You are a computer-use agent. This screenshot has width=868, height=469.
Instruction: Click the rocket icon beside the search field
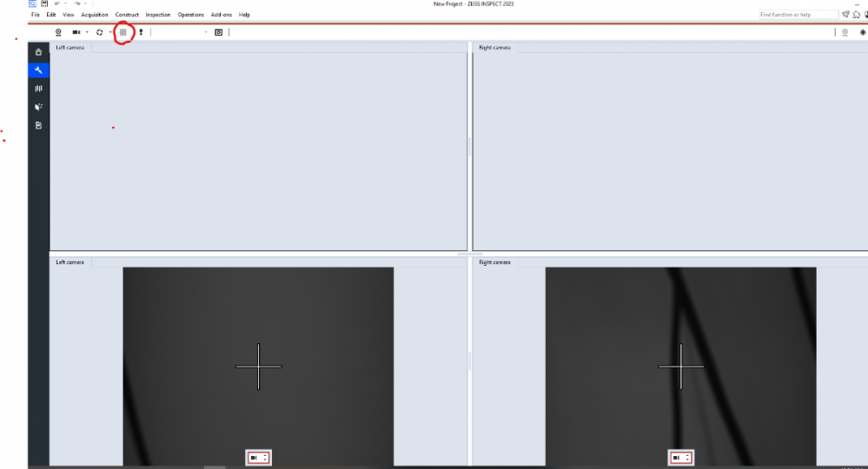(x=845, y=15)
